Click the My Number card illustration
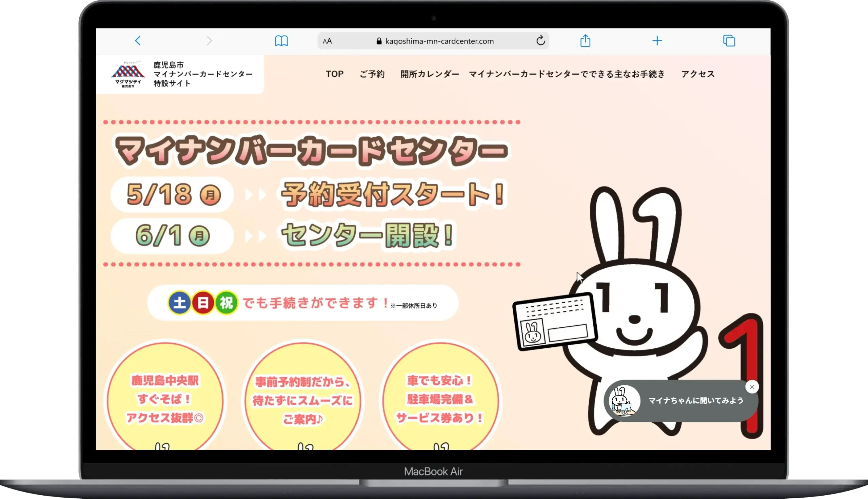The image size is (868, 499). 555,322
